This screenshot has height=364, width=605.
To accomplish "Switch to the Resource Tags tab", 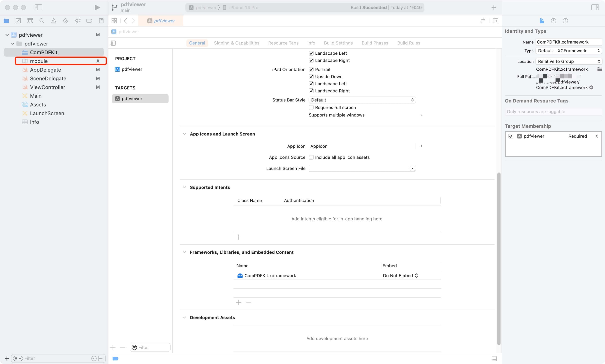I will (283, 43).
